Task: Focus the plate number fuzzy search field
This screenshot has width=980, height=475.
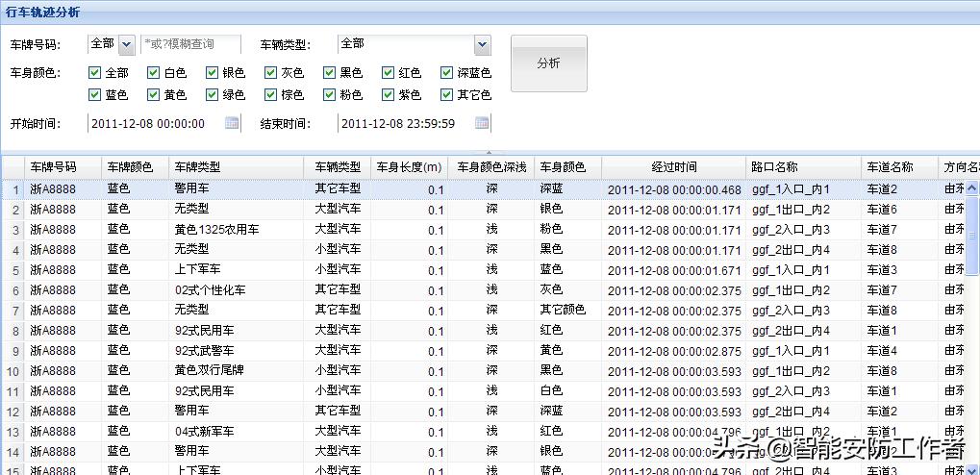Action: coord(190,44)
